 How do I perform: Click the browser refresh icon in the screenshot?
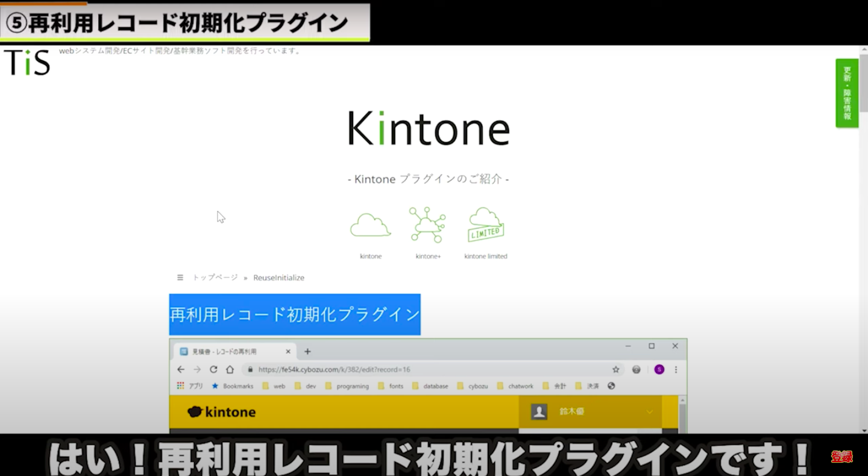pyautogui.click(x=214, y=369)
